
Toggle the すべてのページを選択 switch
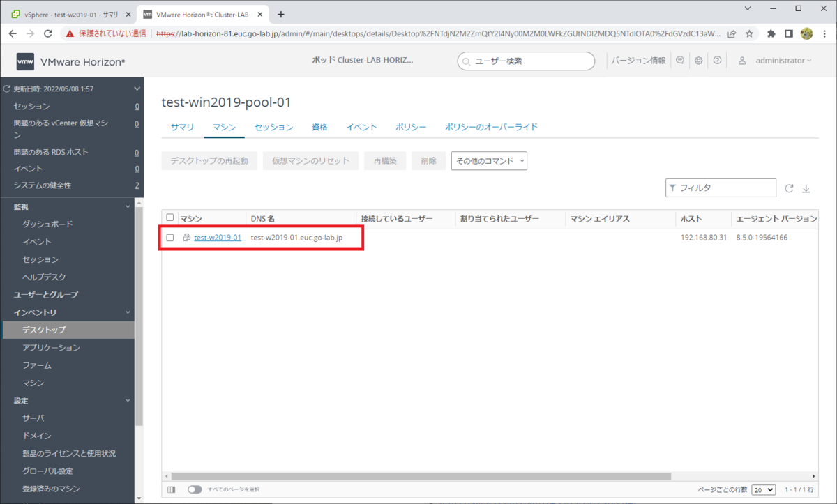coord(194,489)
